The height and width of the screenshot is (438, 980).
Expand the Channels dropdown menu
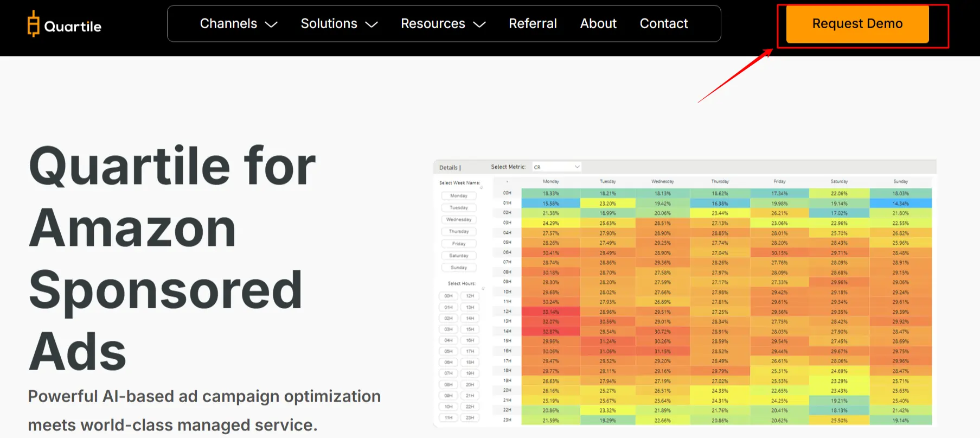(x=239, y=24)
